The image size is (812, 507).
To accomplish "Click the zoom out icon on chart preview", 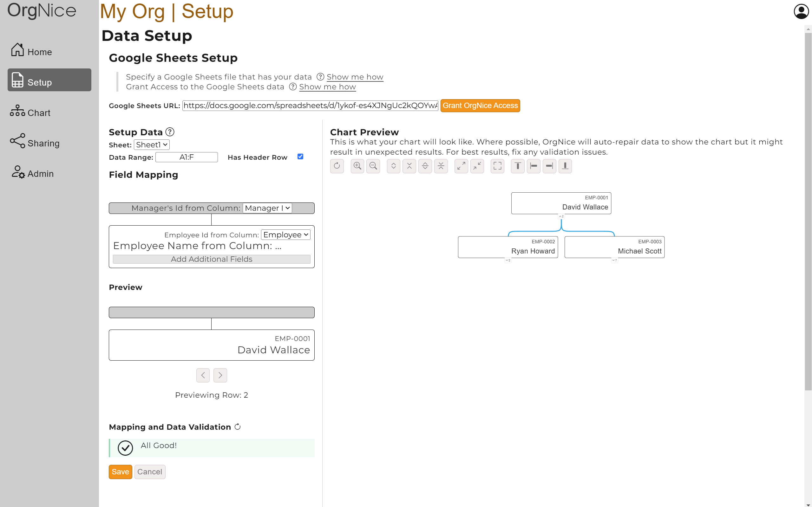I will 373,166.
